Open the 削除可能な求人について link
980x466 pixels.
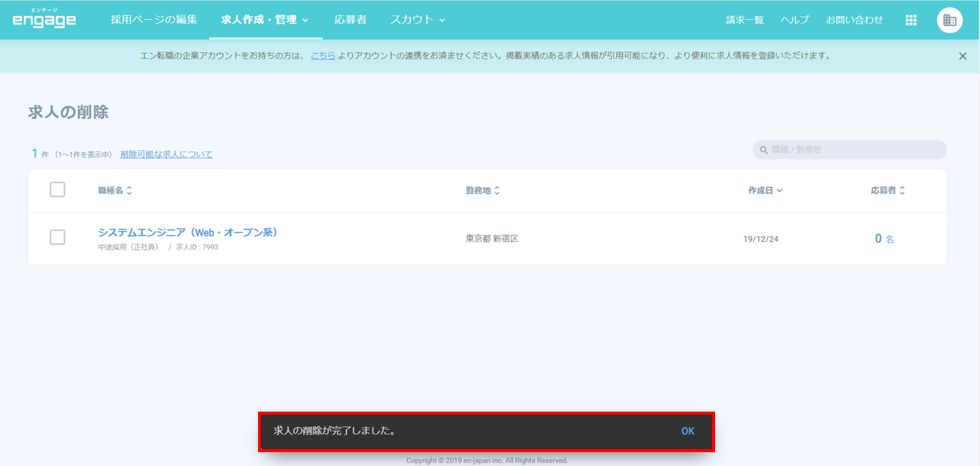coord(166,154)
